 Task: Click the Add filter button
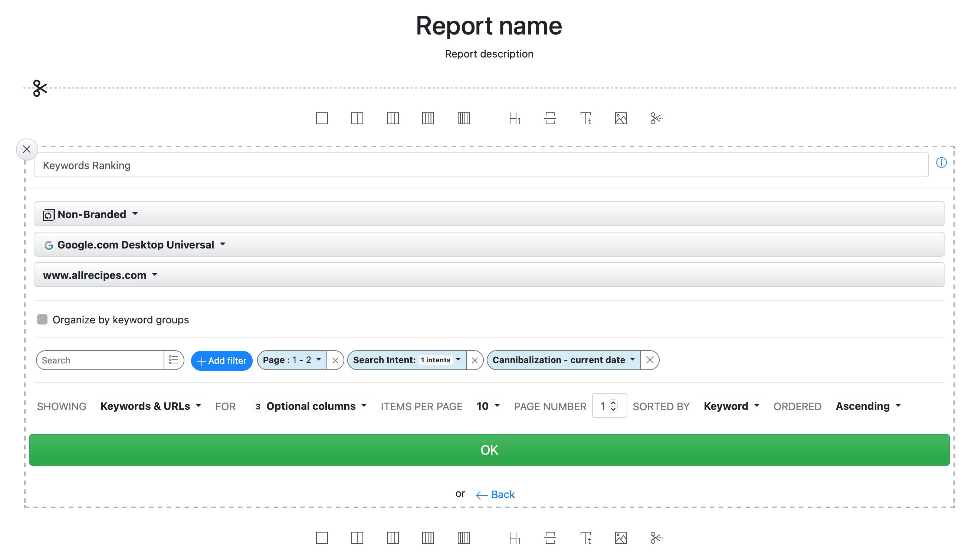(221, 360)
